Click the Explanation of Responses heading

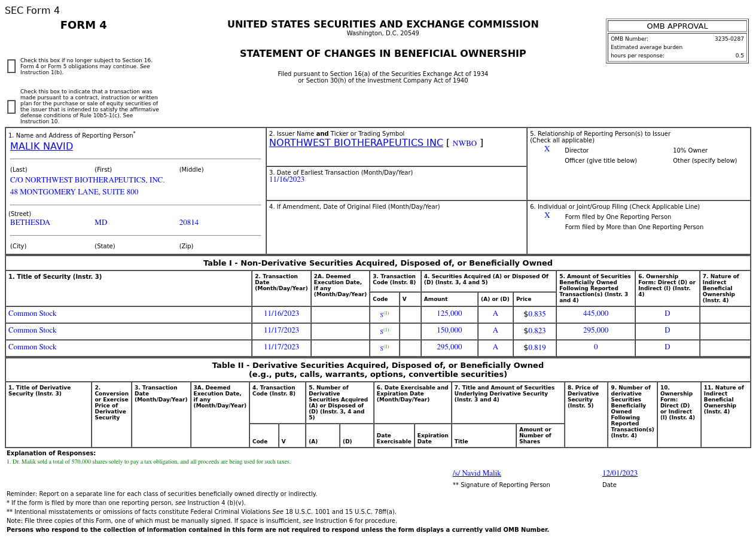[51, 453]
